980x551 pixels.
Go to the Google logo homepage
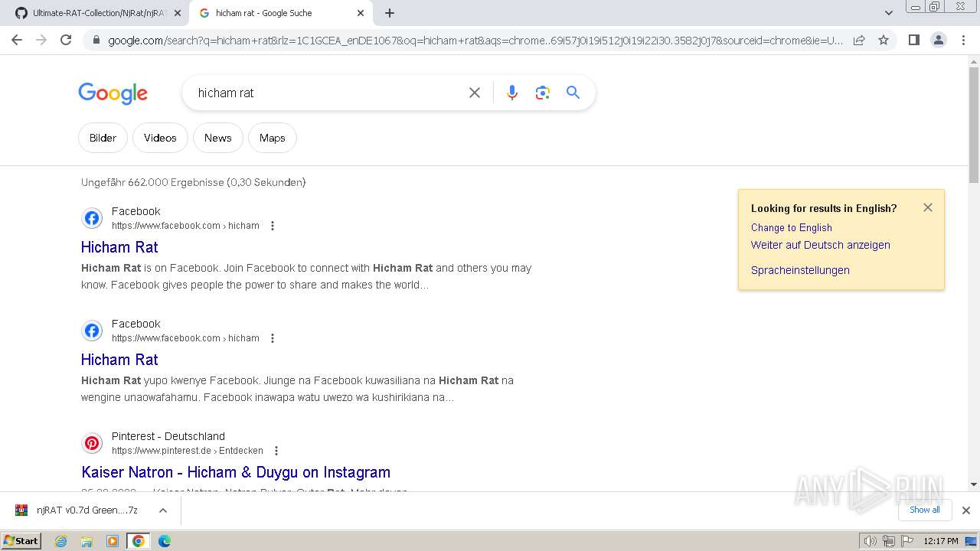(113, 93)
